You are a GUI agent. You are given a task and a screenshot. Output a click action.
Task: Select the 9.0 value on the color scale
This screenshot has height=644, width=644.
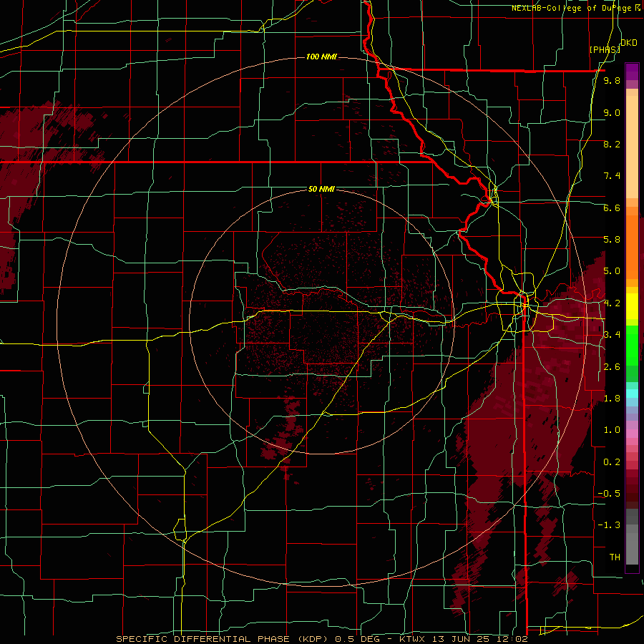click(x=612, y=112)
